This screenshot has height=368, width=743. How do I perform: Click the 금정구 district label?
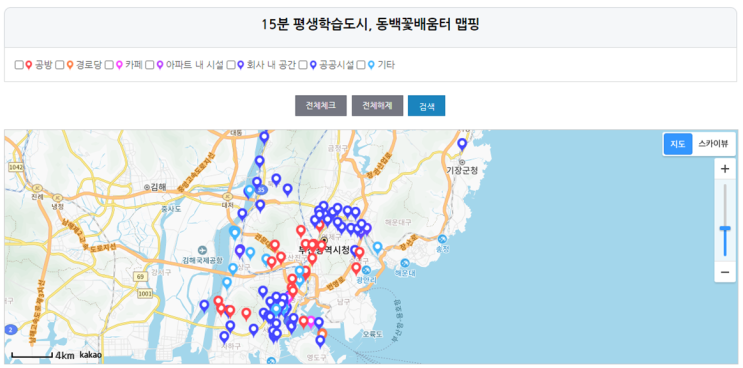click(x=337, y=148)
